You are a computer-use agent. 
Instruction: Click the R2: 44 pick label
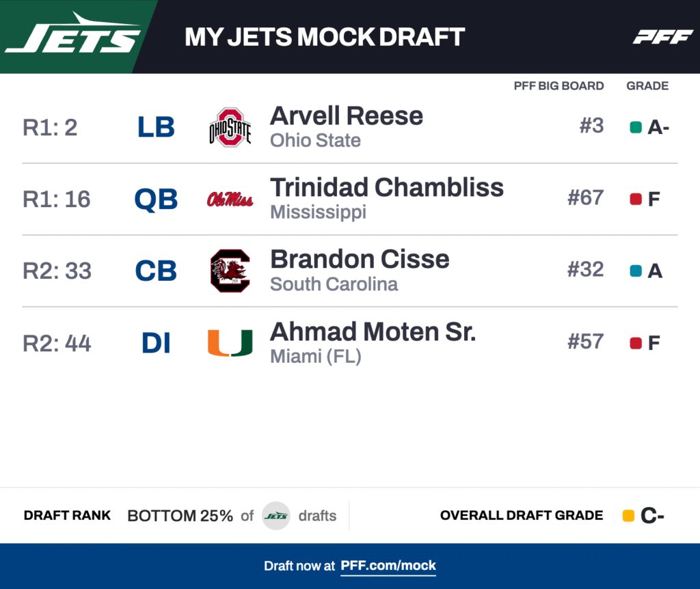pyautogui.click(x=57, y=343)
